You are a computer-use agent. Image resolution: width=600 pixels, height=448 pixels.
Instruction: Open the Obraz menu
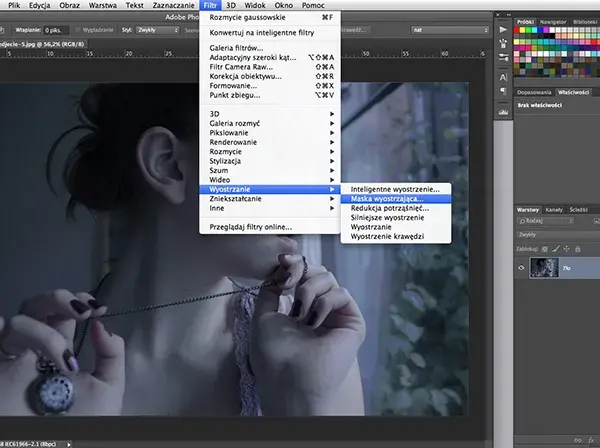click(69, 5)
